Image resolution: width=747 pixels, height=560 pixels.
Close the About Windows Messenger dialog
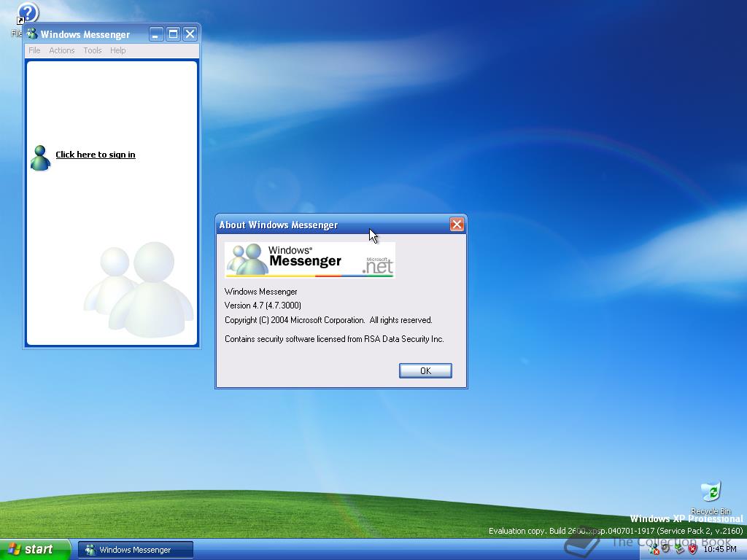[457, 225]
